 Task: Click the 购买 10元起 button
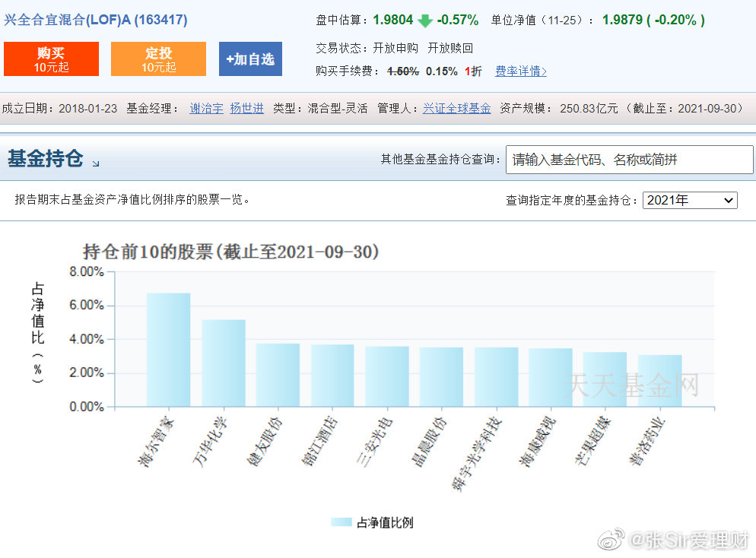51,59
